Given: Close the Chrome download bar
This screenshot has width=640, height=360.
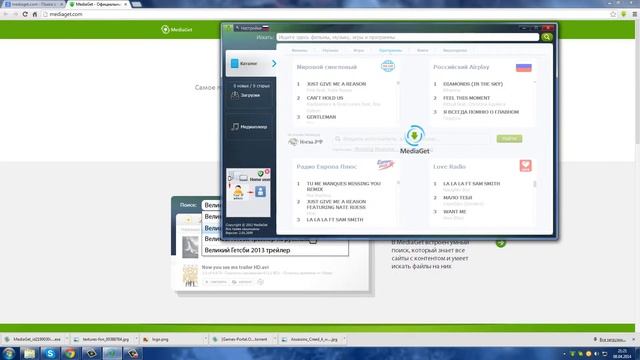Looking at the screenshot, I should coord(634,339).
